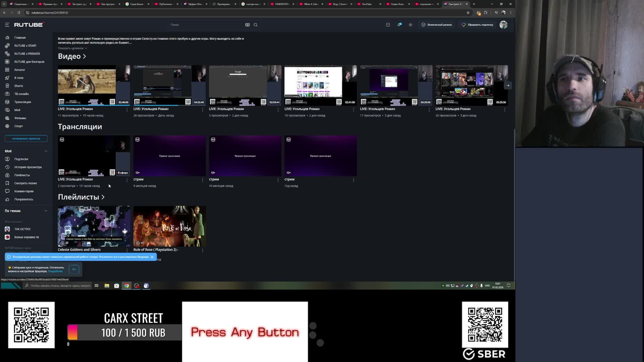Image resolution: width=644 pixels, height=362 pixels.
Task: Open the notifications bell icon
Action: point(399,25)
